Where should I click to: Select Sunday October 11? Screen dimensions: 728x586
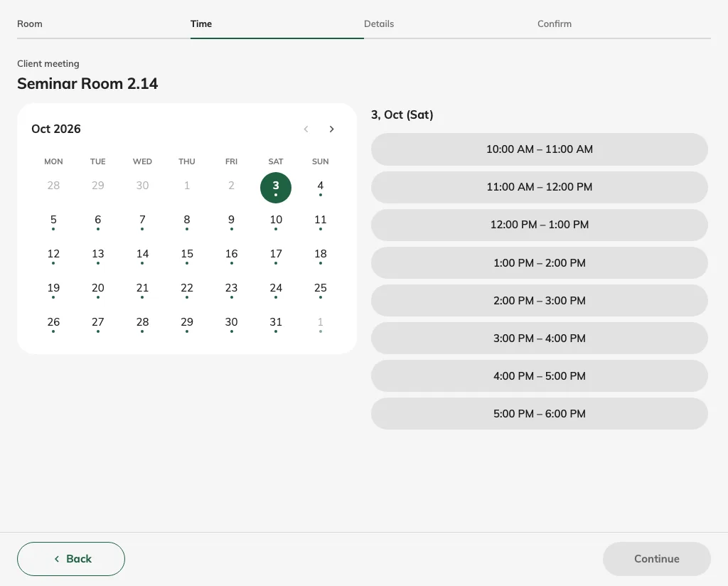[321, 221]
